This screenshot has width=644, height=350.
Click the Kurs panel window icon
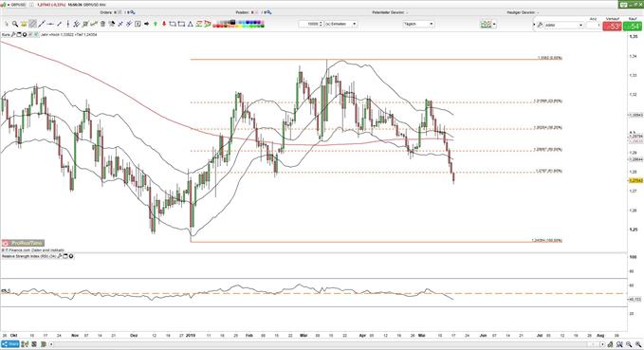pyautogui.click(x=19, y=35)
